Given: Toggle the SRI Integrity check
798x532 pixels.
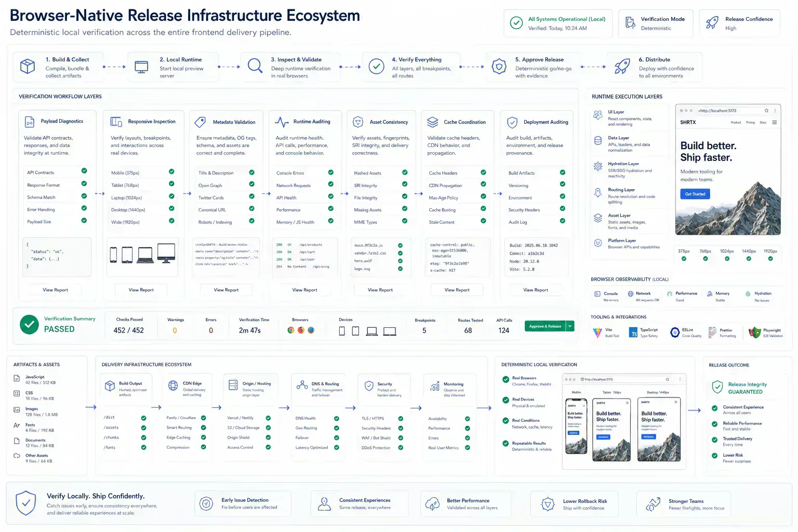Looking at the screenshot, I should tap(405, 184).
